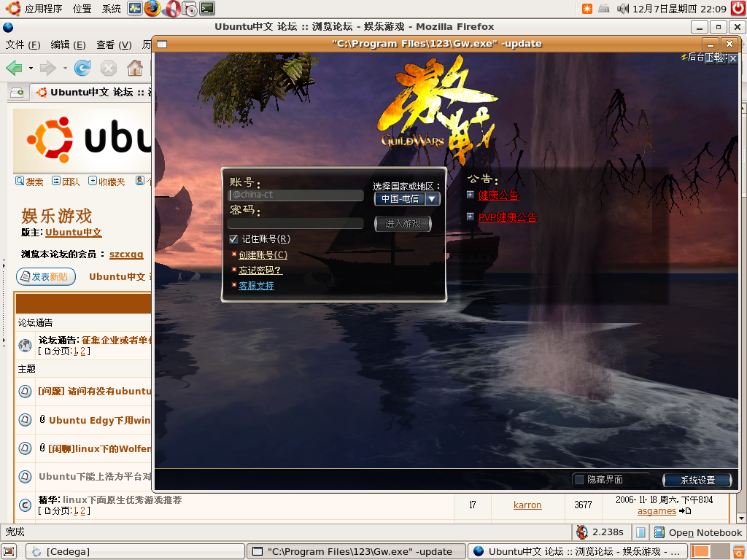
Task: Click the notebook sidebar icon in status bar
Action: (640, 532)
